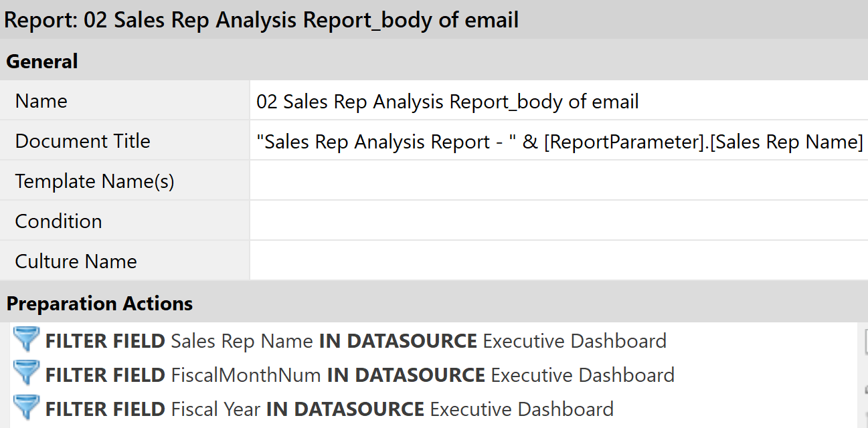Click the Name value field
Image resolution: width=868 pixels, height=428 pixels.
pyautogui.click(x=558, y=101)
